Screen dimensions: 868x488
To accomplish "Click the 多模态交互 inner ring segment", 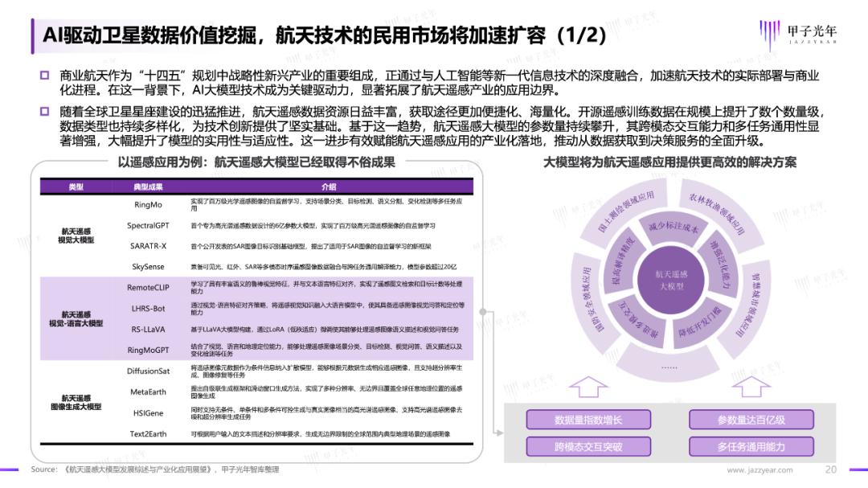I will [x=638, y=322].
